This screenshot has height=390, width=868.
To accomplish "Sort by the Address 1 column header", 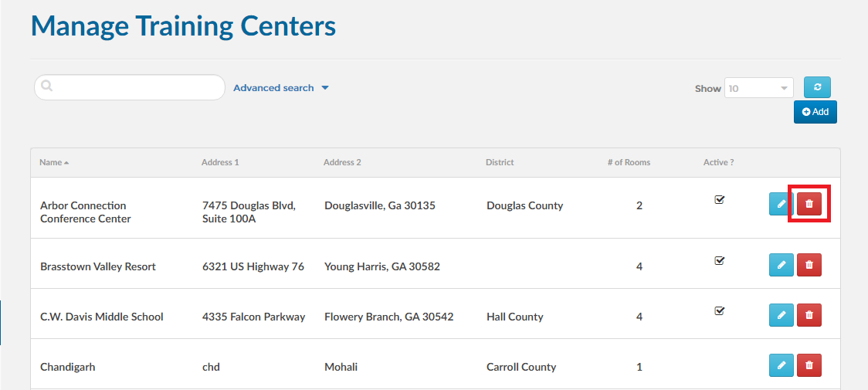I will click(x=220, y=163).
